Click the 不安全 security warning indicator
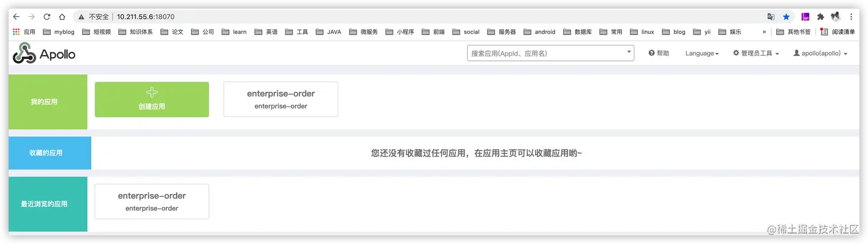868x244 pixels. click(x=94, y=17)
